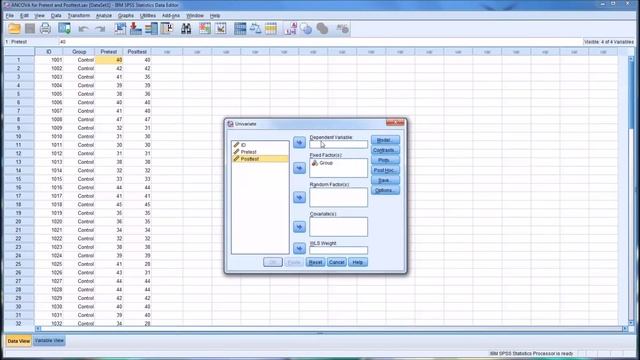Open the Graphs menu
Image resolution: width=640 pixels, height=360 pixels.
click(125, 16)
